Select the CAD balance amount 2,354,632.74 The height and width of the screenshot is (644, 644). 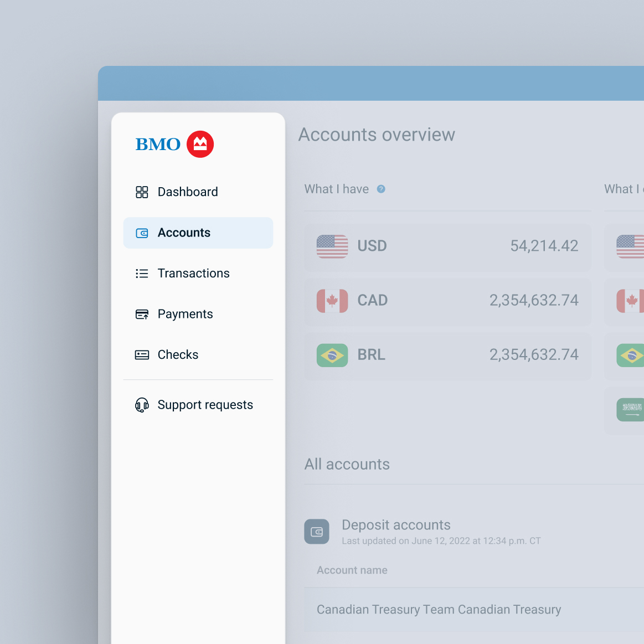534,301
